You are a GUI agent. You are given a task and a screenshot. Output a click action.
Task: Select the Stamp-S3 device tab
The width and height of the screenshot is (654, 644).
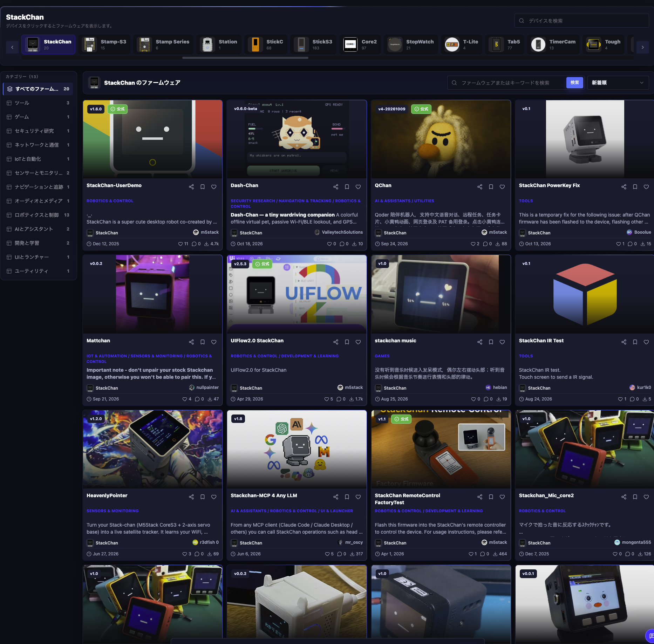click(105, 44)
